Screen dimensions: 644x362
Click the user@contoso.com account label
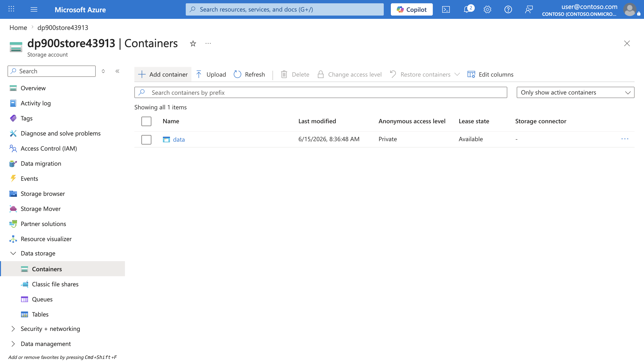tap(589, 7)
